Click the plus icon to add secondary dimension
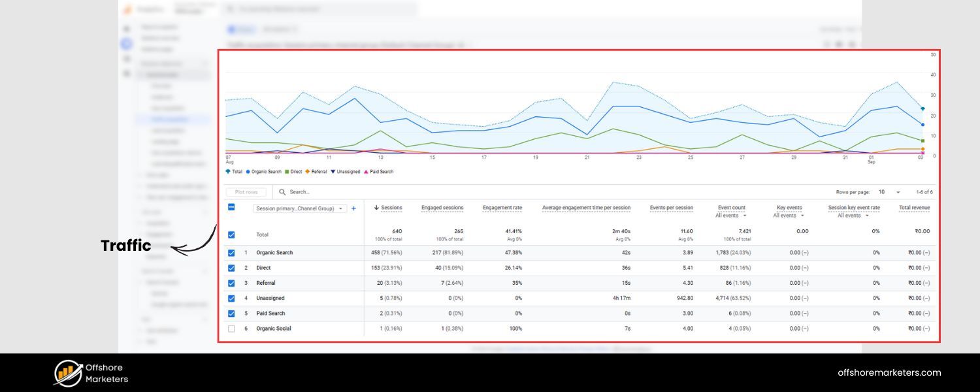Image resolution: width=980 pixels, height=392 pixels. [353, 208]
